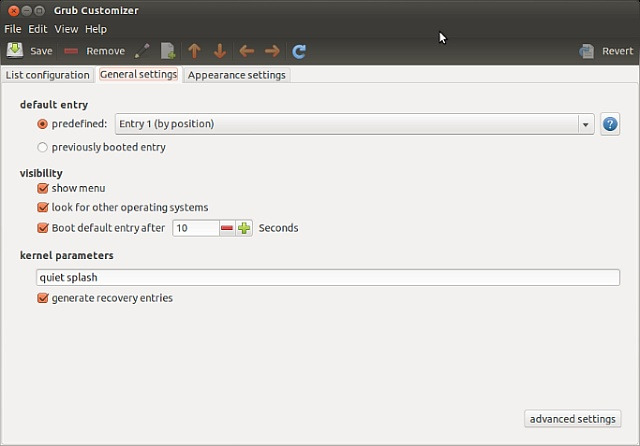
Task: Select the predefined radio button
Action: pos(42,124)
